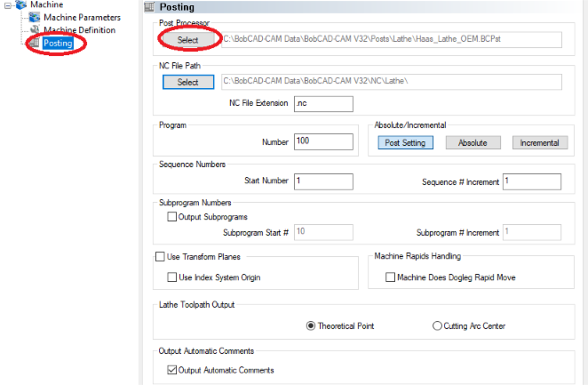The image size is (588, 385).
Task: Click the NC File Path field
Action: (x=392, y=82)
